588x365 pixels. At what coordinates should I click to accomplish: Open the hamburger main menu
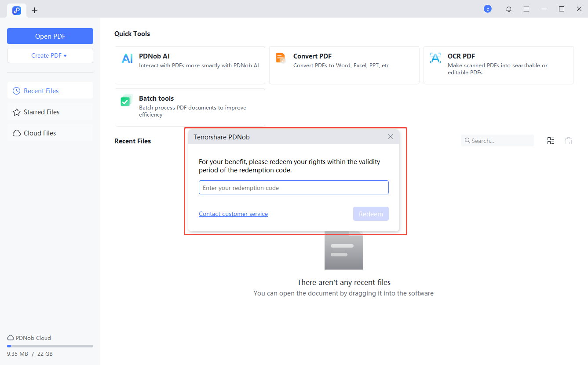click(x=526, y=9)
